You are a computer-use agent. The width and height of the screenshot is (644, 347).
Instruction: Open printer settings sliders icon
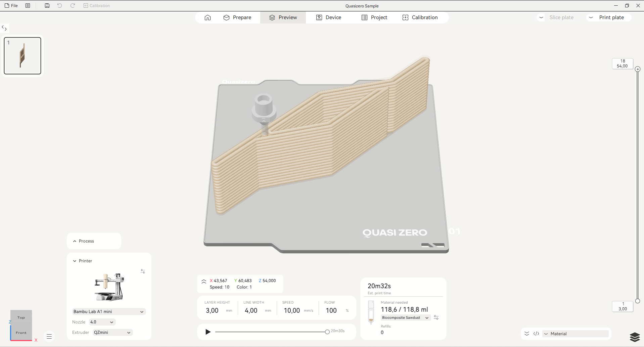pyautogui.click(x=143, y=271)
